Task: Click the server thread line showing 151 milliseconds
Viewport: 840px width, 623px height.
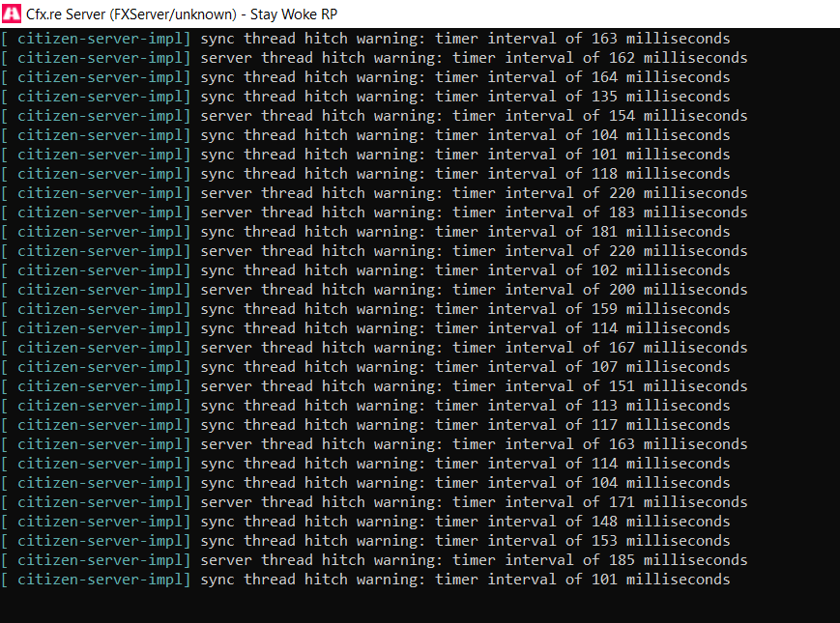Action: pos(374,386)
